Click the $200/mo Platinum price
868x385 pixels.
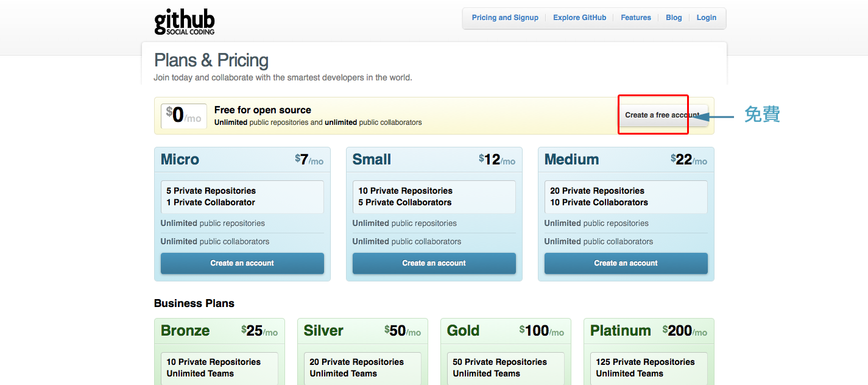pos(685,331)
